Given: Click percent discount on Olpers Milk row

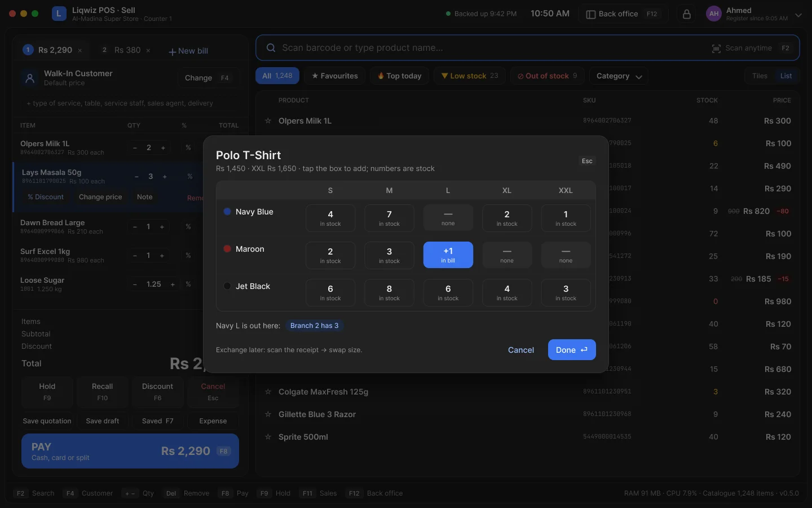Looking at the screenshot, I should pyautogui.click(x=188, y=148).
